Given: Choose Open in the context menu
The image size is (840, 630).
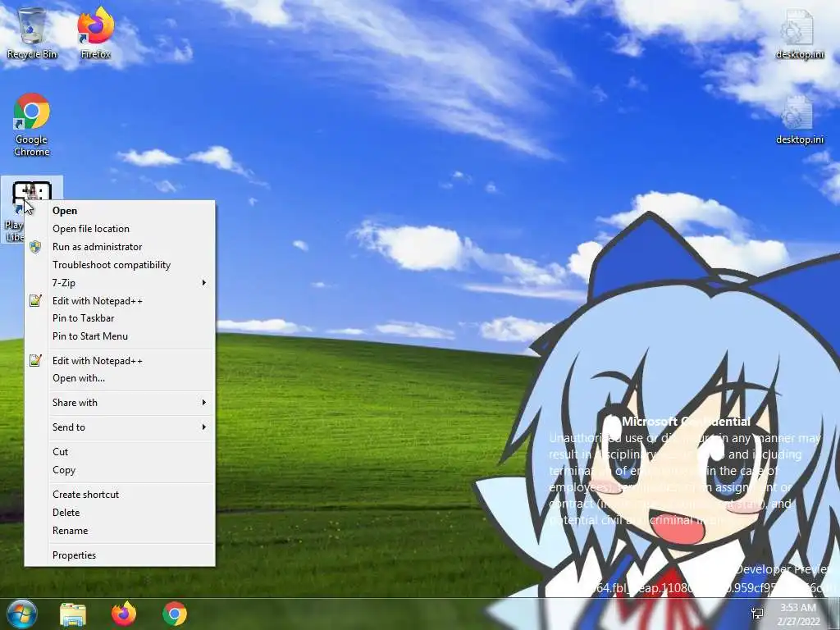Looking at the screenshot, I should tap(120, 211).
